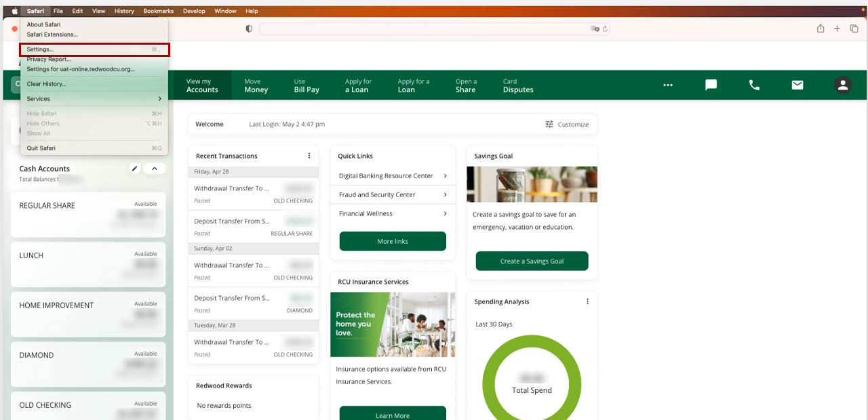Select Open a Share tab
The width and height of the screenshot is (868, 420).
click(x=466, y=85)
